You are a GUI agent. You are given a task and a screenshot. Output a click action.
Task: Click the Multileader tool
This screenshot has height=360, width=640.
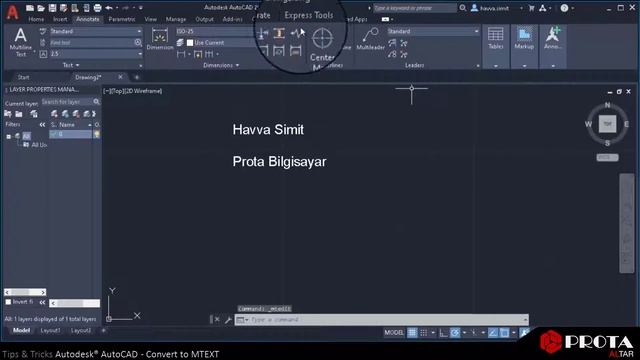tap(370, 39)
